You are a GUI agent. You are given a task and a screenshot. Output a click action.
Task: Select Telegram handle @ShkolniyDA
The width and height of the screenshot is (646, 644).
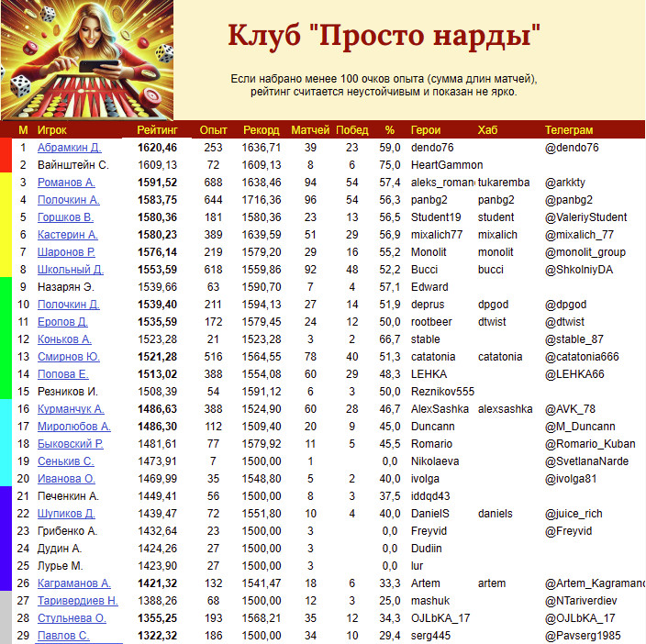pyautogui.click(x=579, y=270)
